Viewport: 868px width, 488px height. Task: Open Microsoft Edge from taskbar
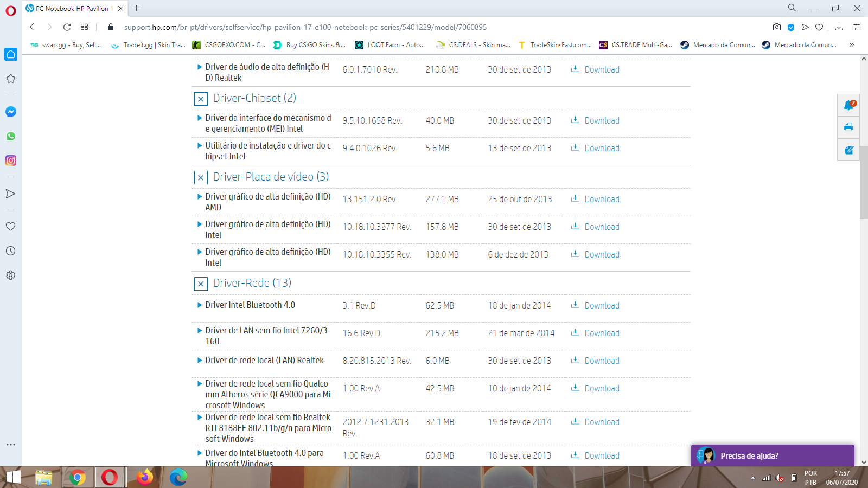point(178,477)
